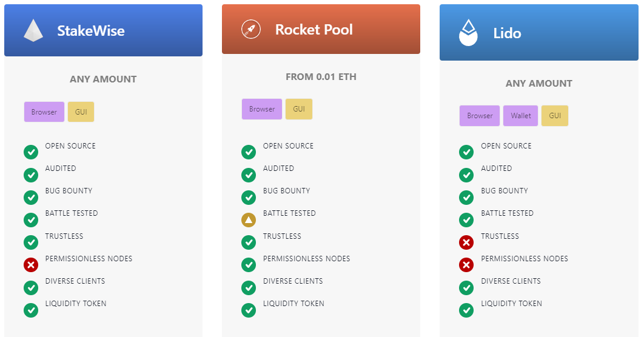Image resolution: width=644 pixels, height=337 pixels.
Task: Select the Browser tag under StakeWise
Action: (x=44, y=112)
